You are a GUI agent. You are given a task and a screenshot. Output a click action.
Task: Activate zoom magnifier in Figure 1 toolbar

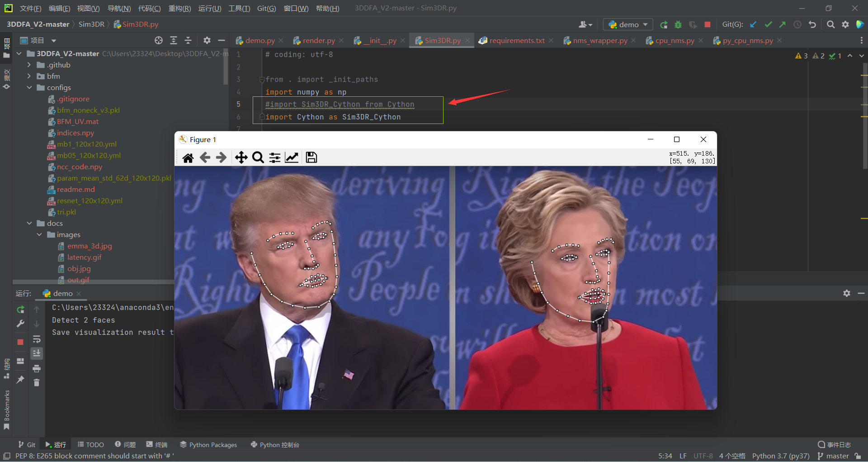tap(258, 157)
